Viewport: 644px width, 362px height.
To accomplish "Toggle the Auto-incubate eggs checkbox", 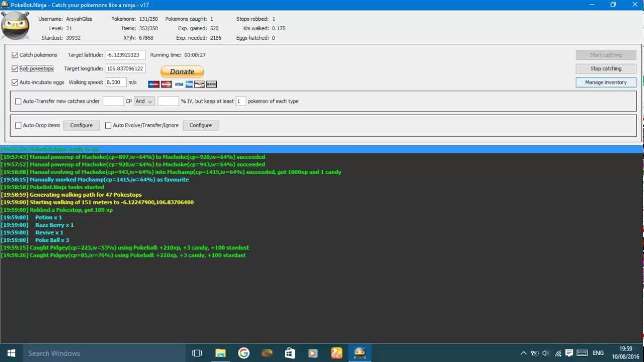I will pos(15,82).
